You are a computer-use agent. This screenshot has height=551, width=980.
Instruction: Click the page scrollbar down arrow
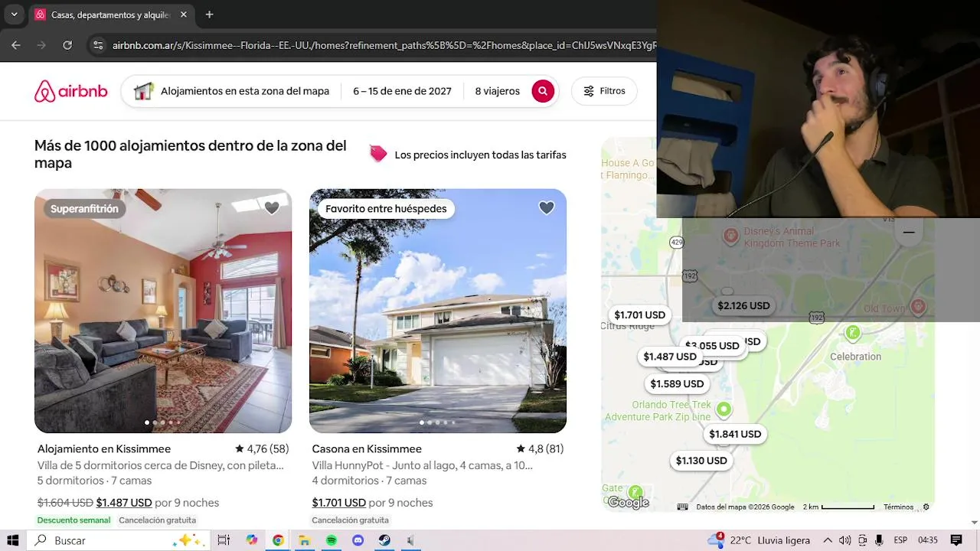click(974, 523)
